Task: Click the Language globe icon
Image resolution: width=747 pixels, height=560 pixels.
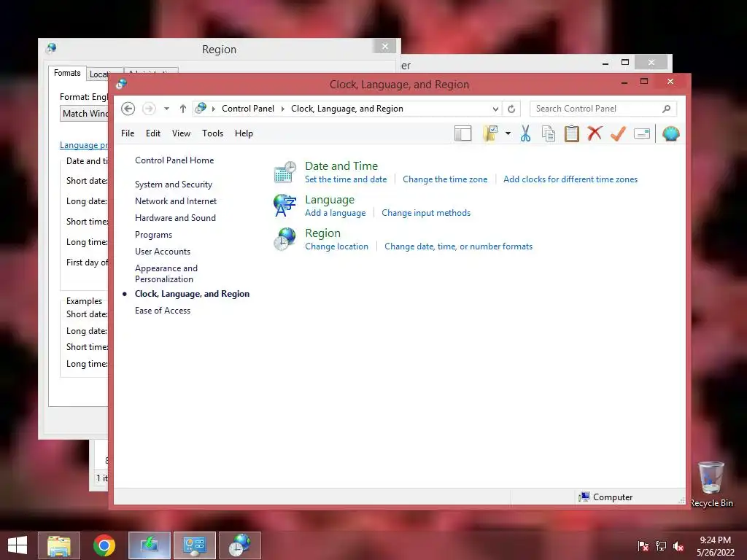Action: tap(285, 205)
